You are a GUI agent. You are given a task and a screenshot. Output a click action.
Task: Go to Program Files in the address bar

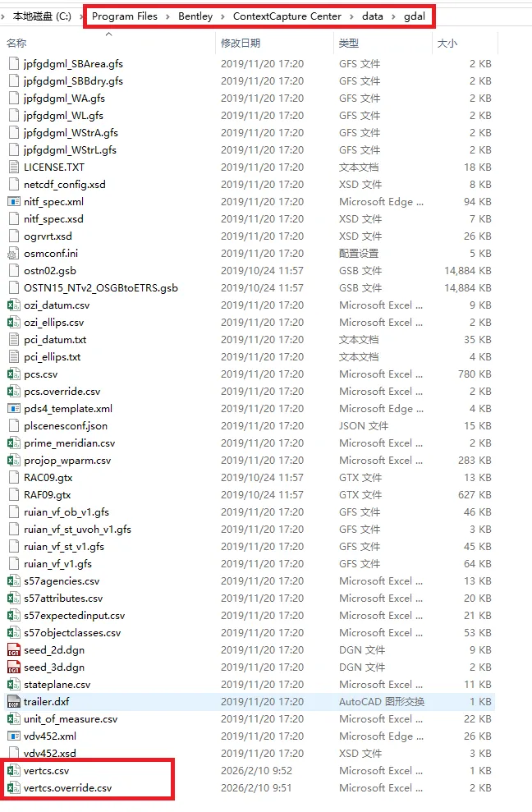[x=125, y=16]
